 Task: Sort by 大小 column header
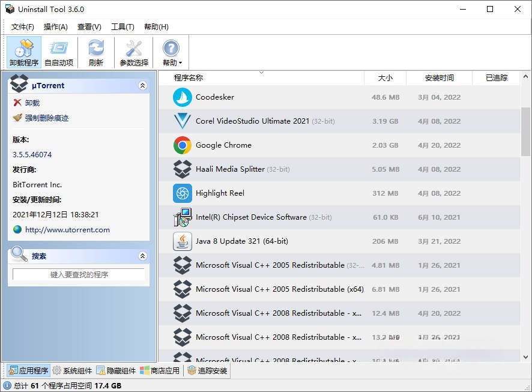point(385,78)
